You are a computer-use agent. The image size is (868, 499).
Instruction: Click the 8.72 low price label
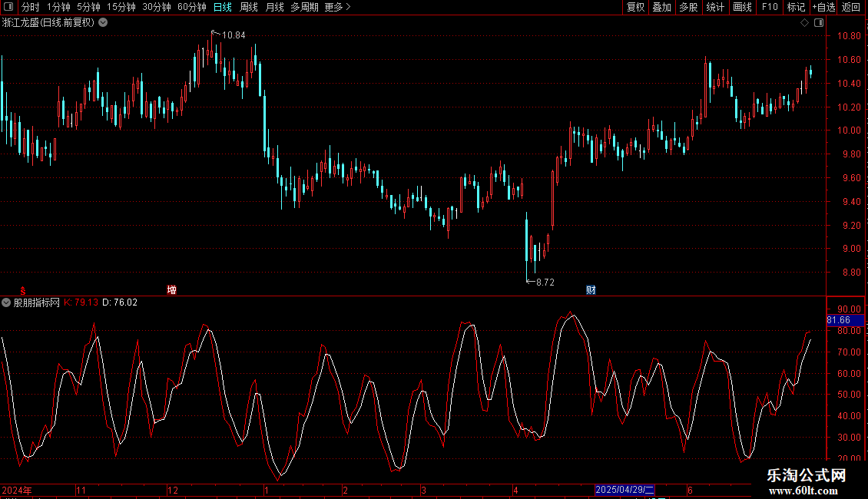click(545, 283)
